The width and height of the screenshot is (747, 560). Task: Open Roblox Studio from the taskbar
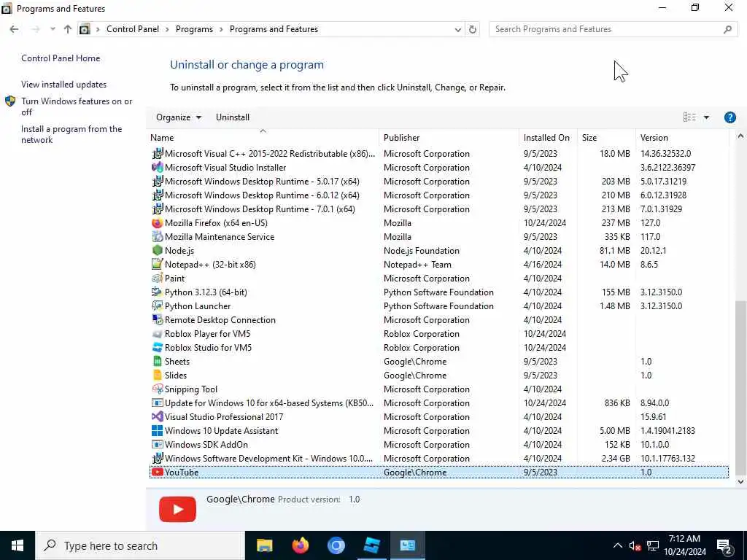(371, 545)
